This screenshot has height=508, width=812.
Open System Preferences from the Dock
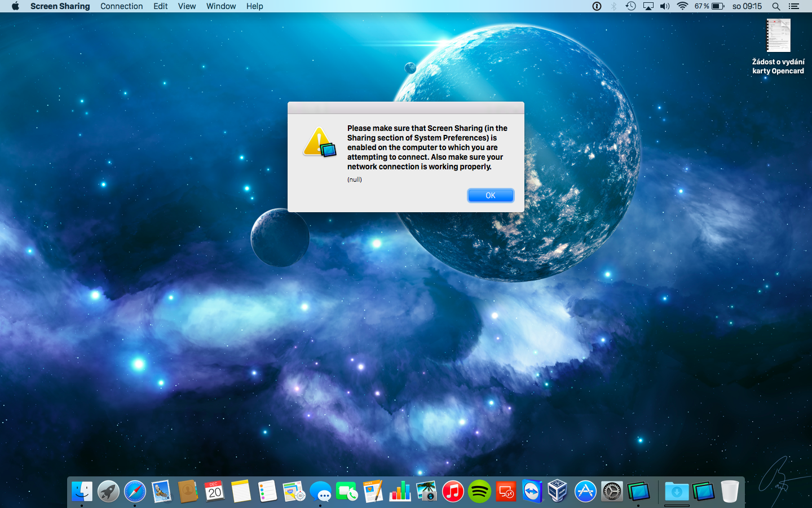click(x=612, y=492)
